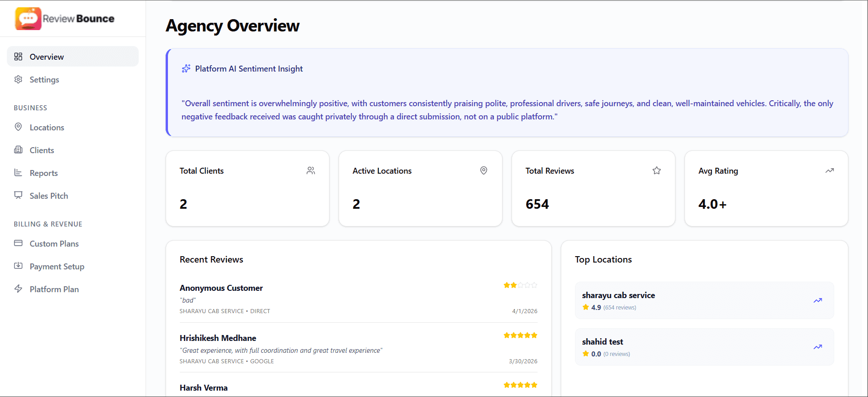Viewport: 868px width, 397px height.
Task: Click the star icon on Total Reviews card
Action: pos(657,170)
